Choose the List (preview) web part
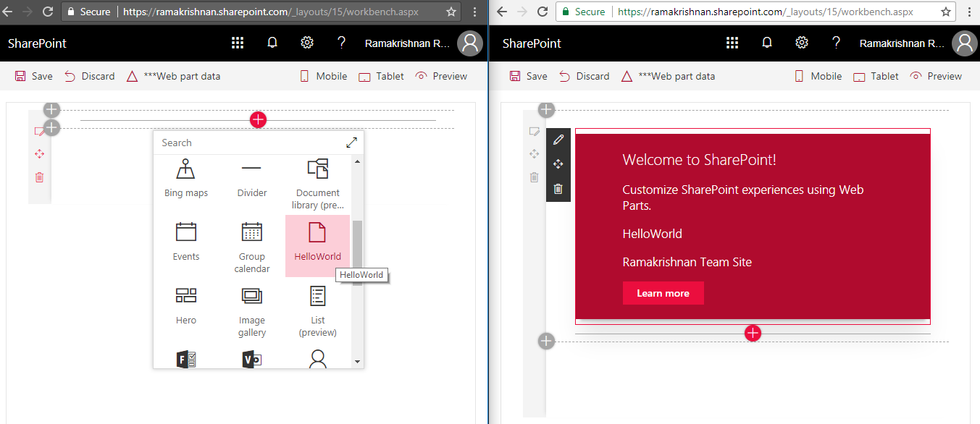Screen dimensions: 980x424 [317, 311]
